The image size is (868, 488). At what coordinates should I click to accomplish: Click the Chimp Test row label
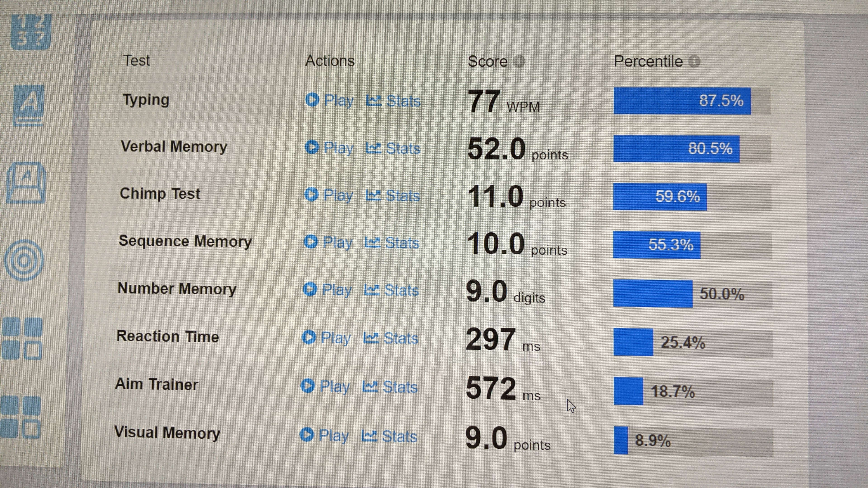160,194
